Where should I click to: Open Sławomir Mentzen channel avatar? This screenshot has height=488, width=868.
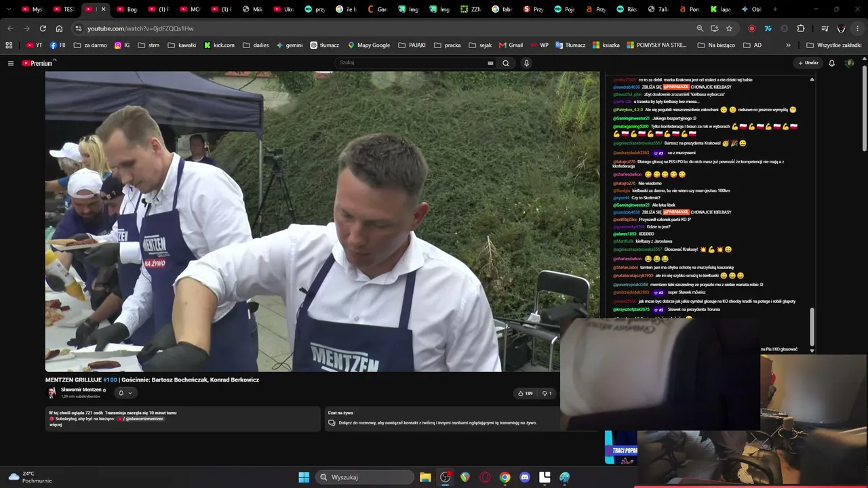point(52,392)
